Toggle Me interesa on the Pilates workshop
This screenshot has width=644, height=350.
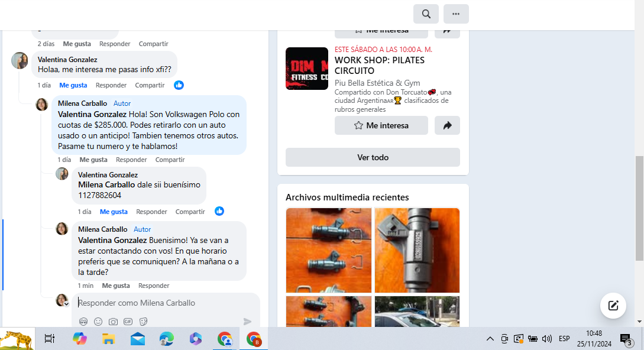(381, 125)
